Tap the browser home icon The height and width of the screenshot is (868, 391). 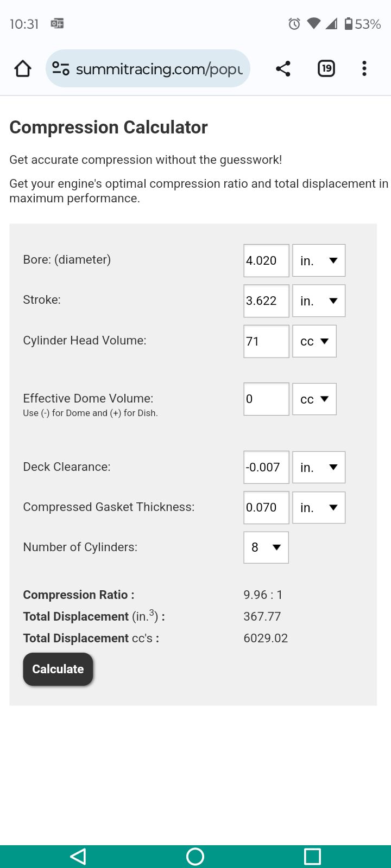point(23,69)
